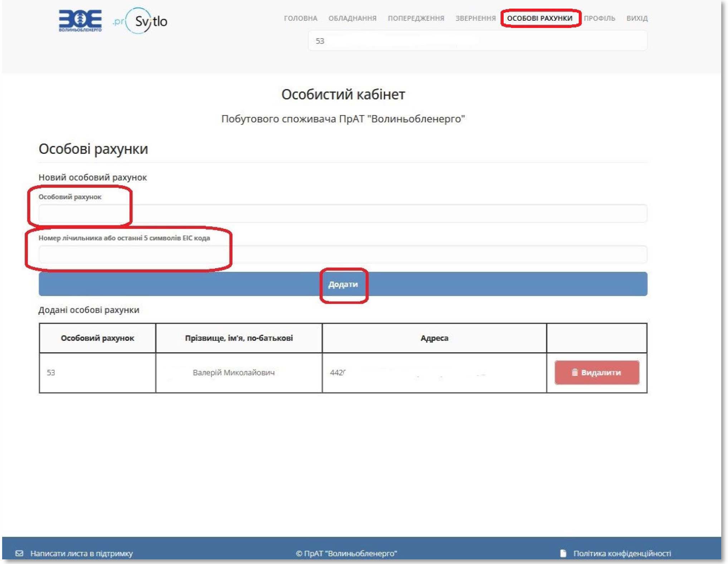Log out via ВИХІД

pos(637,18)
